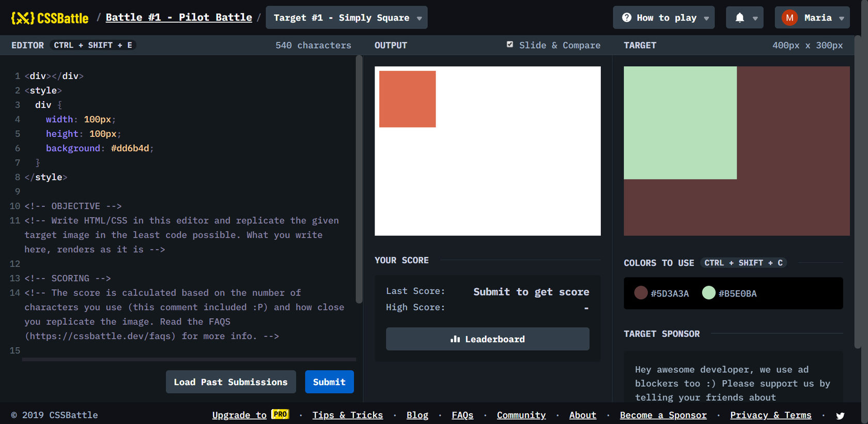Click the help question mark icon

(627, 18)
